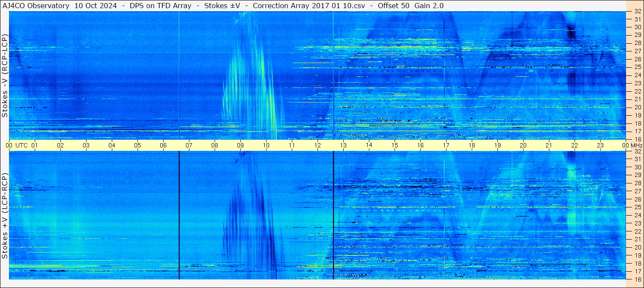The height and width of the screenshot is (288, 644).
Task: Click the "00 MHz" label at axis end
Action: click(632, 145)
